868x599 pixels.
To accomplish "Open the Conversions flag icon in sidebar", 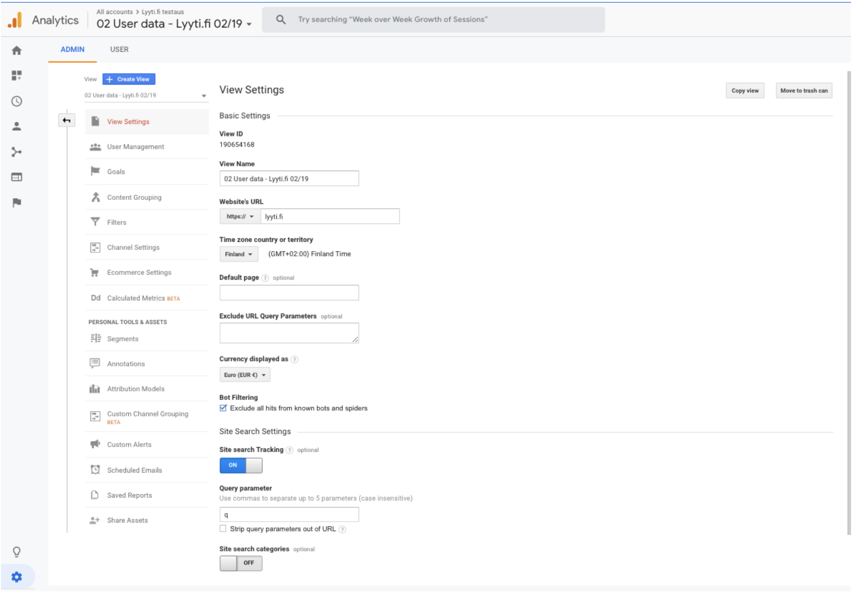I will [17, 202].
